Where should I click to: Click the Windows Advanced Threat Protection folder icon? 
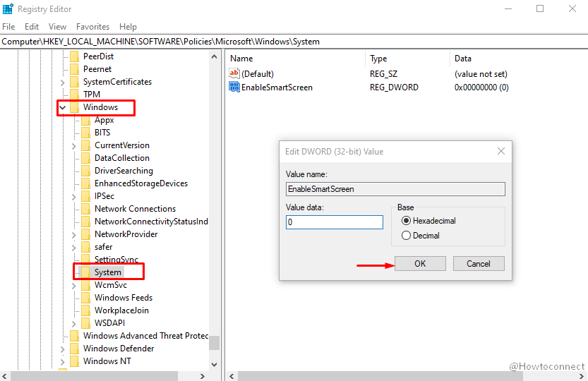click(75, 336)
